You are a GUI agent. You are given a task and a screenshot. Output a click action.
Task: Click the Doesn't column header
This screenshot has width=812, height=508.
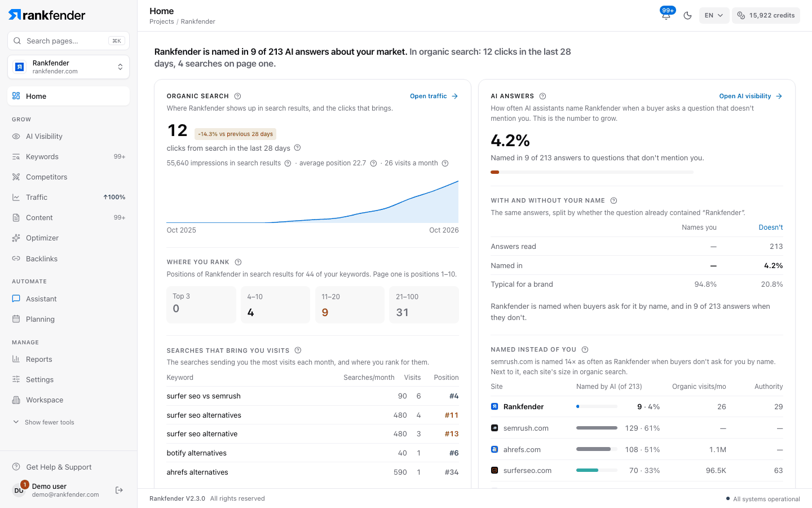click(770, 227)
